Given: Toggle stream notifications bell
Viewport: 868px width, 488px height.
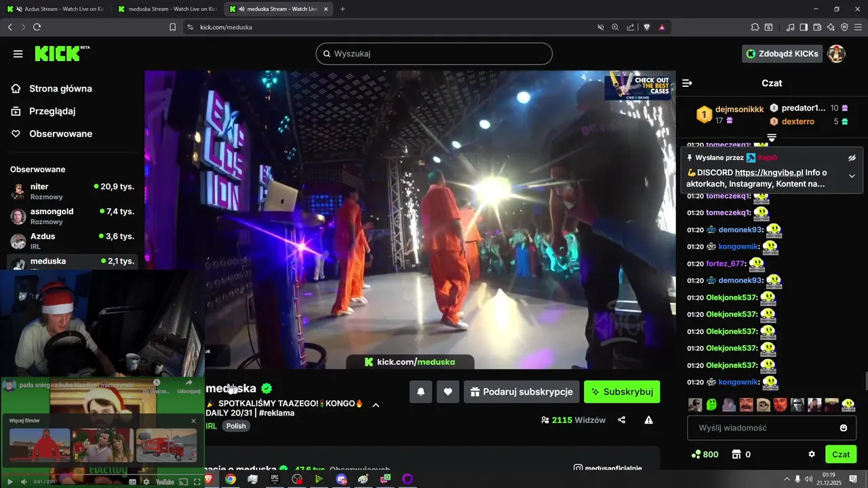Looking at the screenshot, I should click(x=420, y=392).
